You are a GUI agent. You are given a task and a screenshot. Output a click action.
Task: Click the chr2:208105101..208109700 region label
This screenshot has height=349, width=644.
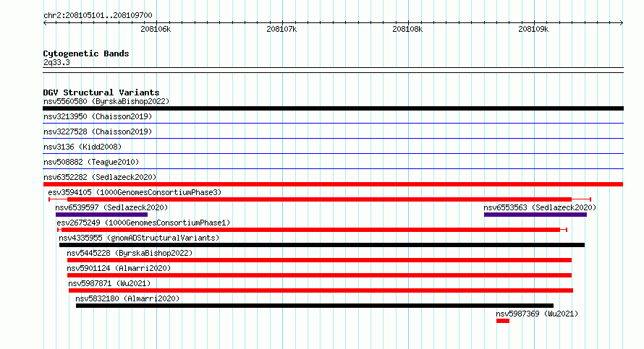pos(98,15)
